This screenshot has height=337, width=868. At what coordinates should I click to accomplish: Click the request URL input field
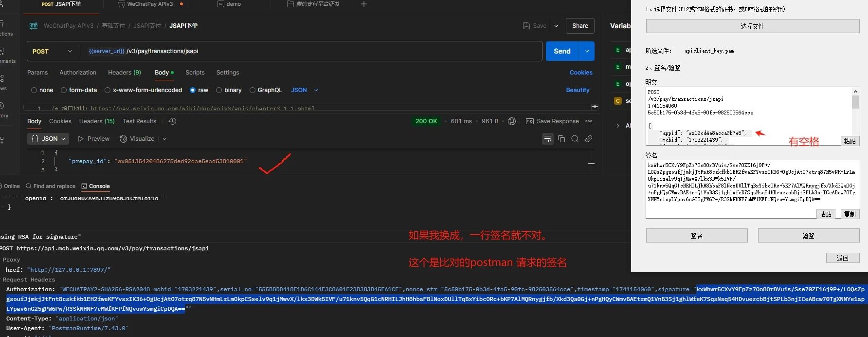click(x=311, y=51)
